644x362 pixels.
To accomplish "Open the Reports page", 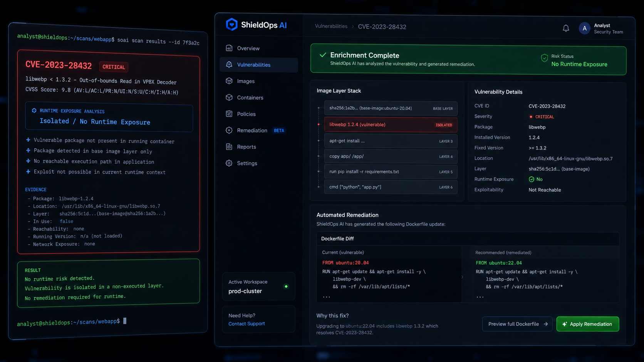I will (x=259, y=147).
